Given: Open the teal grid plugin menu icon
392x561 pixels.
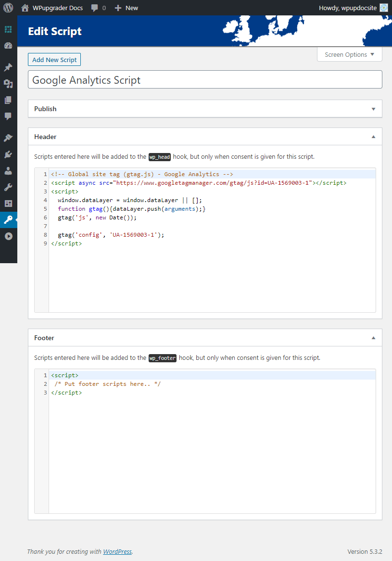Looking at the screenshot, I should [8, 29].
